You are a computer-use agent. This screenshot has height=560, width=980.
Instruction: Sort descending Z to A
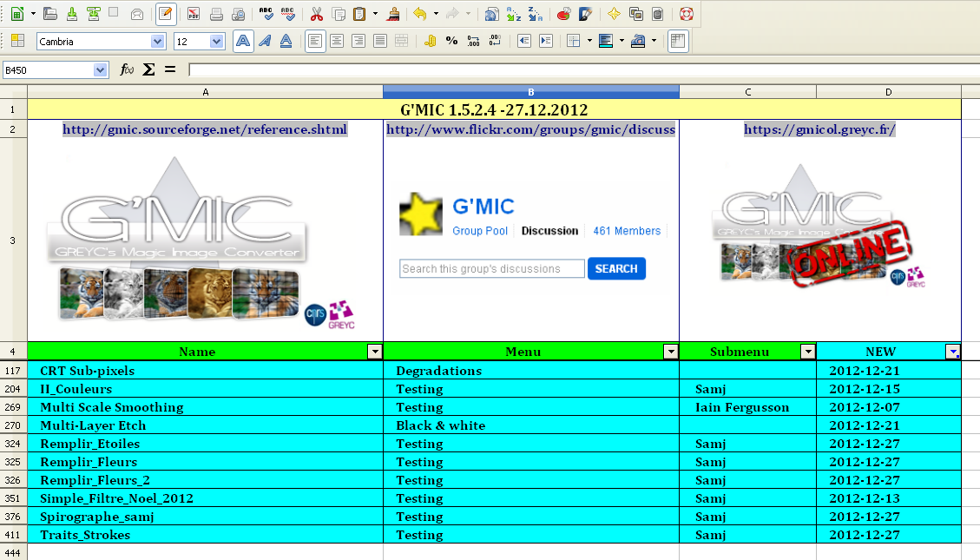tap(536, 14)
